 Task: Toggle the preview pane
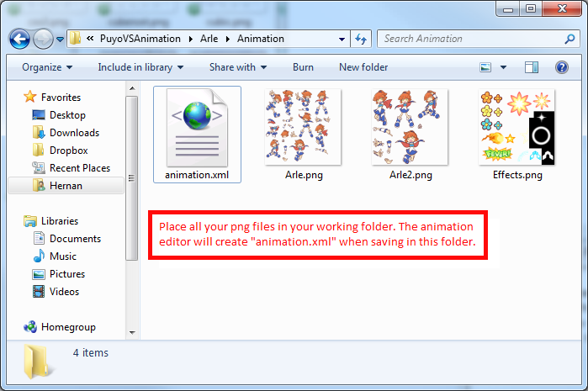(x=532, y=67)
